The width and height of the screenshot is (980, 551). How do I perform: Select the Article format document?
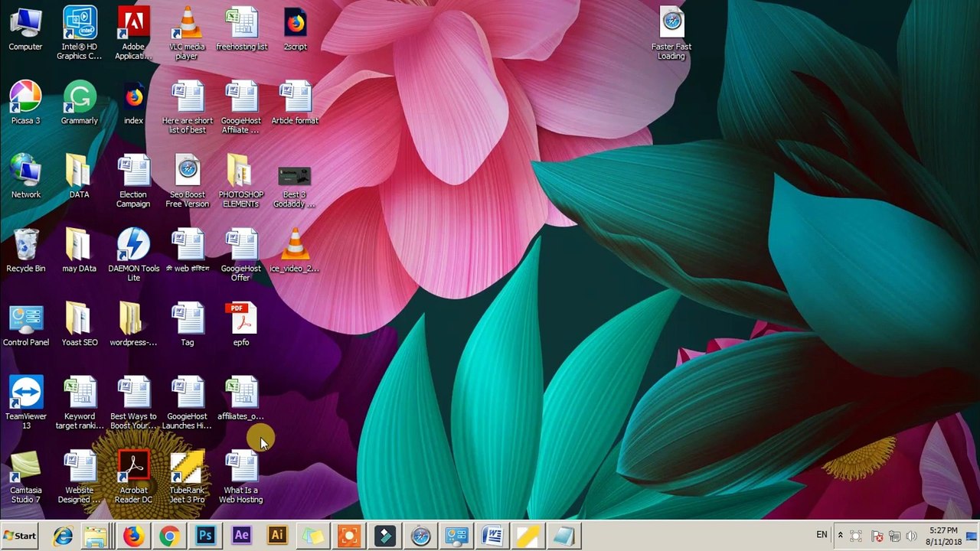tap(295, 103)
